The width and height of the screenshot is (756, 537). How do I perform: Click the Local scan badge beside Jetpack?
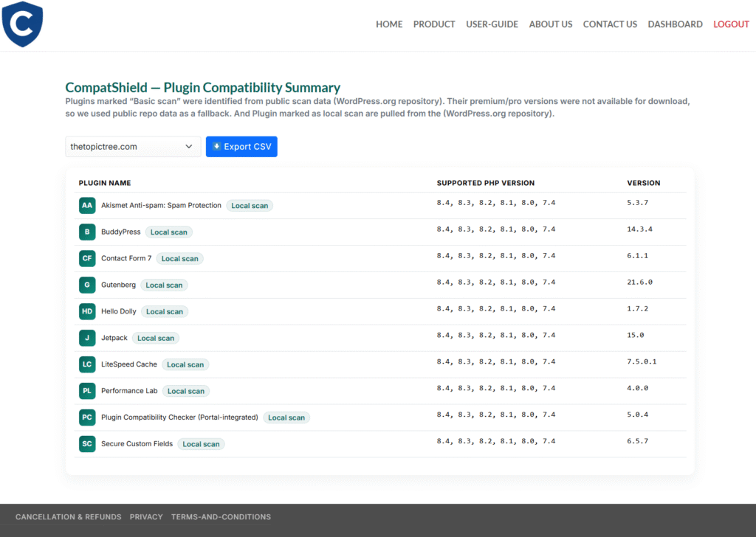click(156, 338)
